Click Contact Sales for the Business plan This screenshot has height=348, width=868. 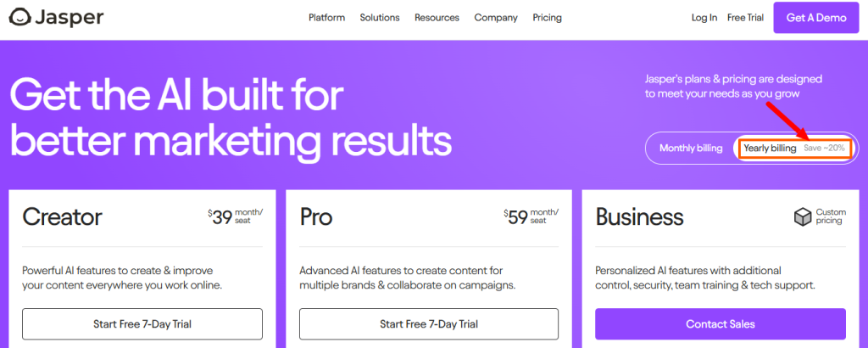tap(721, 324)
